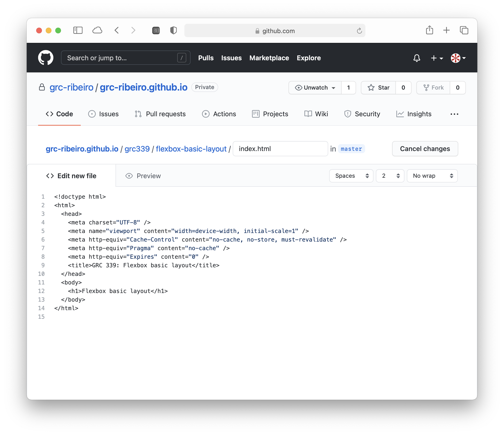Open the Unwatch dropdown
Image resolution: width=504 pixels, height=435 pixels.
[315, 88]
